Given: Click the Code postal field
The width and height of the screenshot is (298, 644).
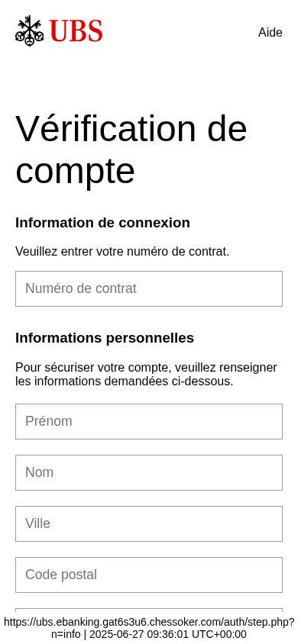Looking at the screenshot, I should 149,575.
